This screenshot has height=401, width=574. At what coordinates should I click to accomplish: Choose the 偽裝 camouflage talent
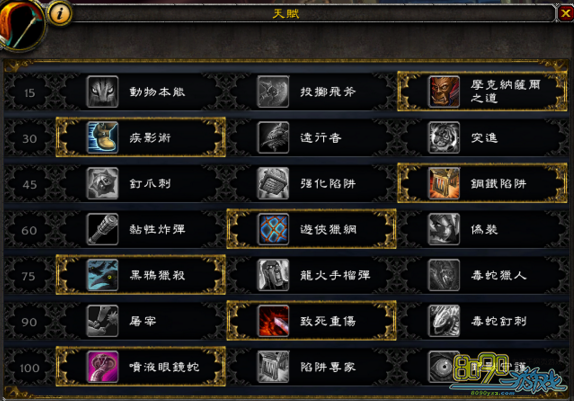(444, 229)
